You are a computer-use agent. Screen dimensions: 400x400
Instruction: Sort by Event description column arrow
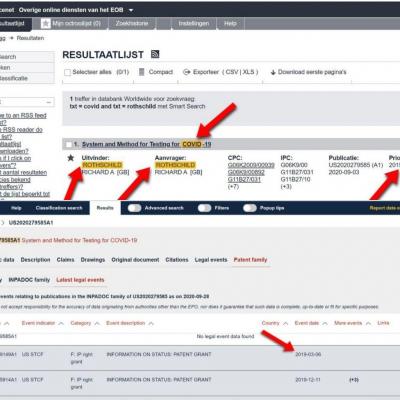151,323
